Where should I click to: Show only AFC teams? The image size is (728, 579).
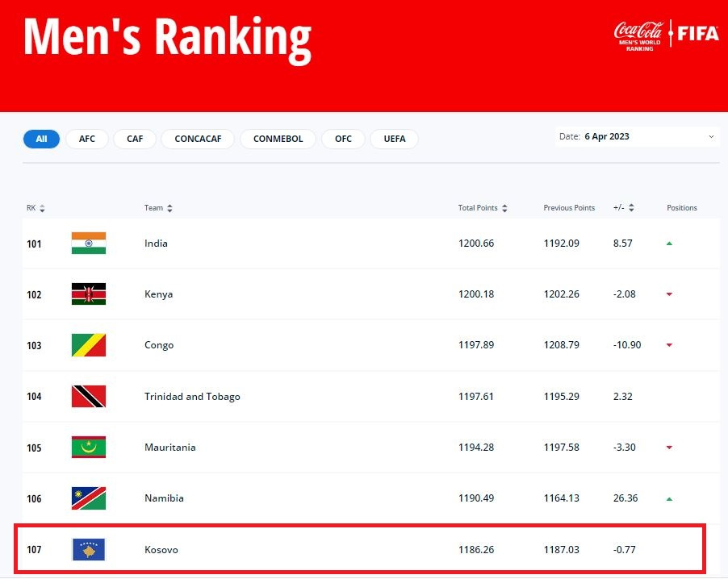pyautogui.click(x=87, y=139)
